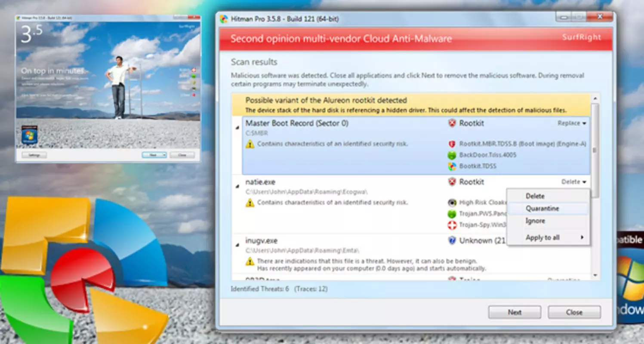644x344 pixels.
Task: Click the 'BackDoor.Tdss.4005' detection text
Action: [x=488, y=155]
